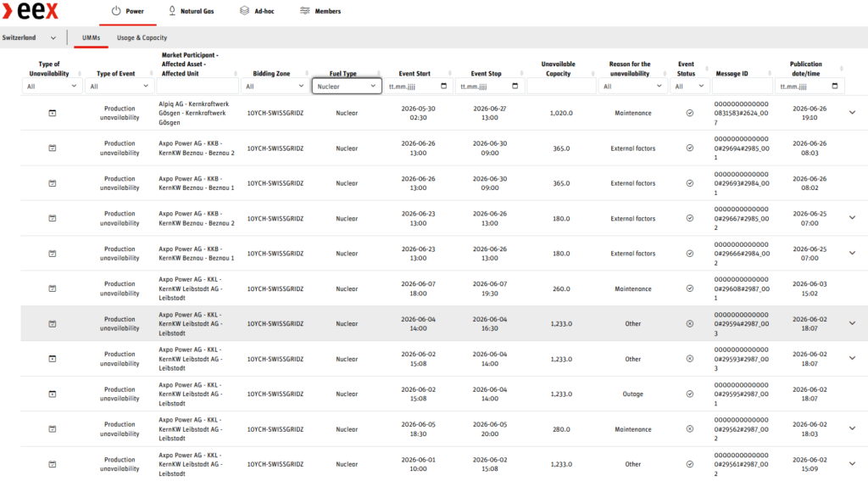Click the event status checkmark for Gösgen row

[690, 113]
